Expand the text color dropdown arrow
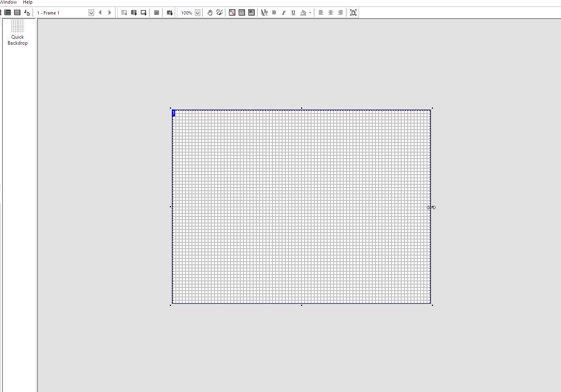This screenshot has width=561, height=392. [310, 12]
